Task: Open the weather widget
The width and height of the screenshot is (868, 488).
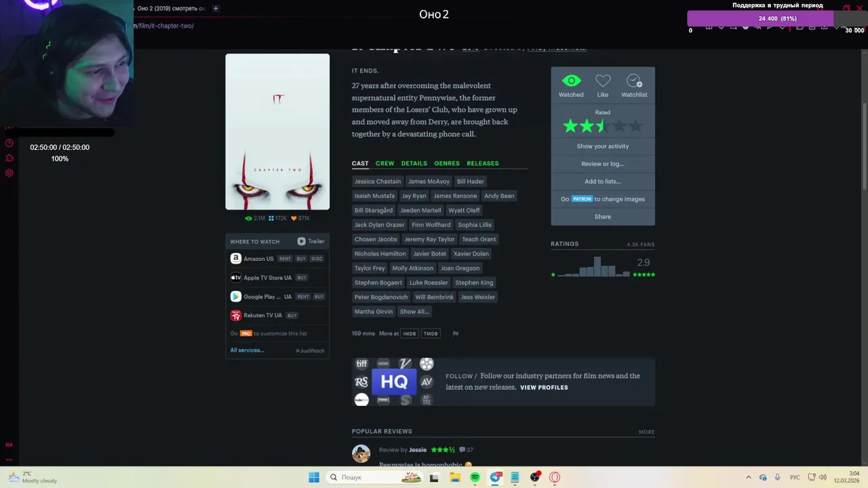Action: click(x=32, y=477)
